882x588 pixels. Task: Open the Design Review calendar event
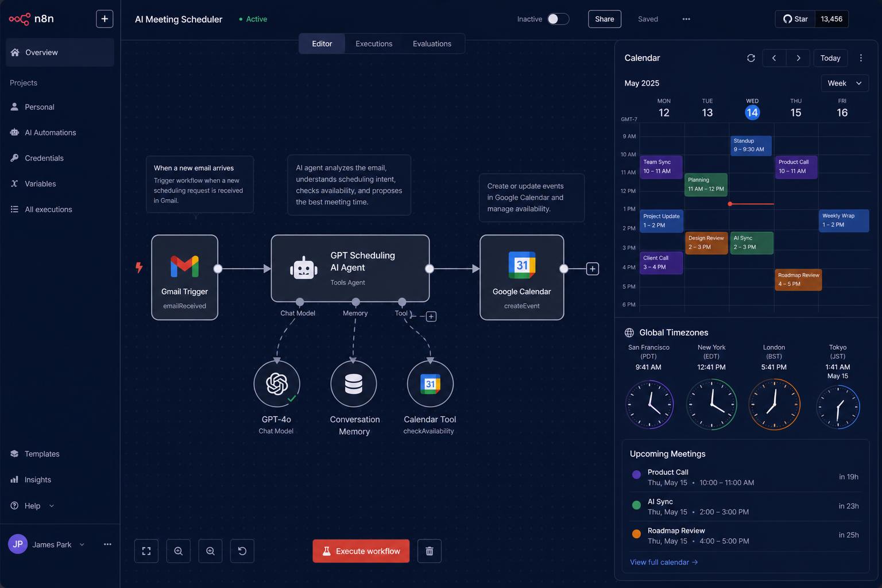click(706, 242)
